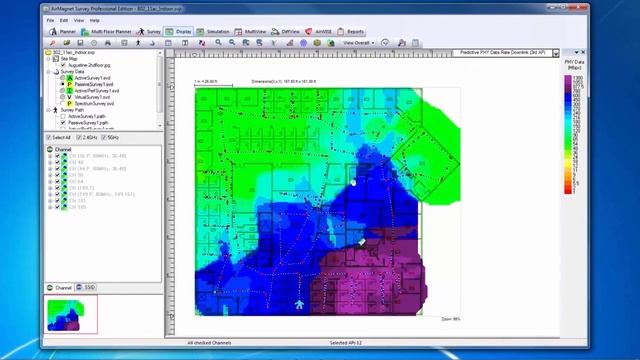Toggle the 2.4GHz band checkbox
The image size is (640, 360).
pos(79,138)
